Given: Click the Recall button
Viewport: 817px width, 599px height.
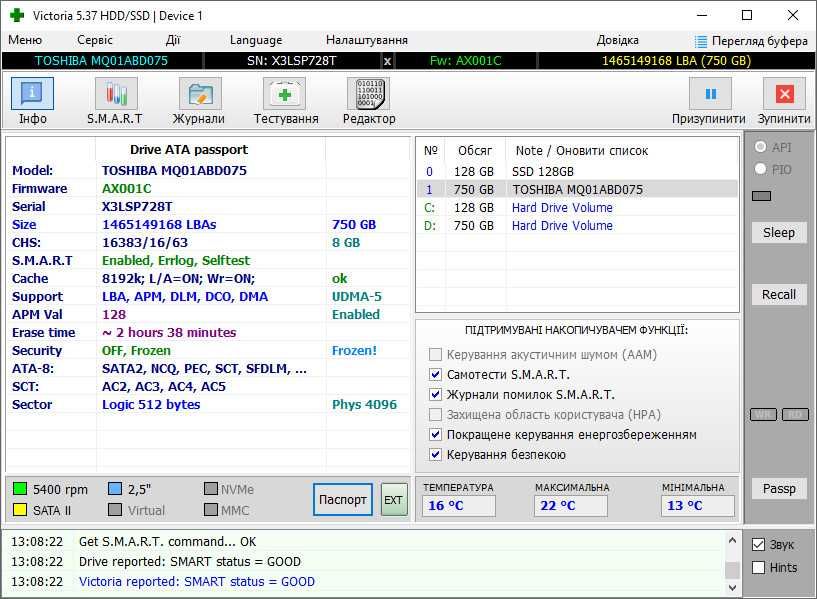Looking at the screenshot, I should [779, 294].
